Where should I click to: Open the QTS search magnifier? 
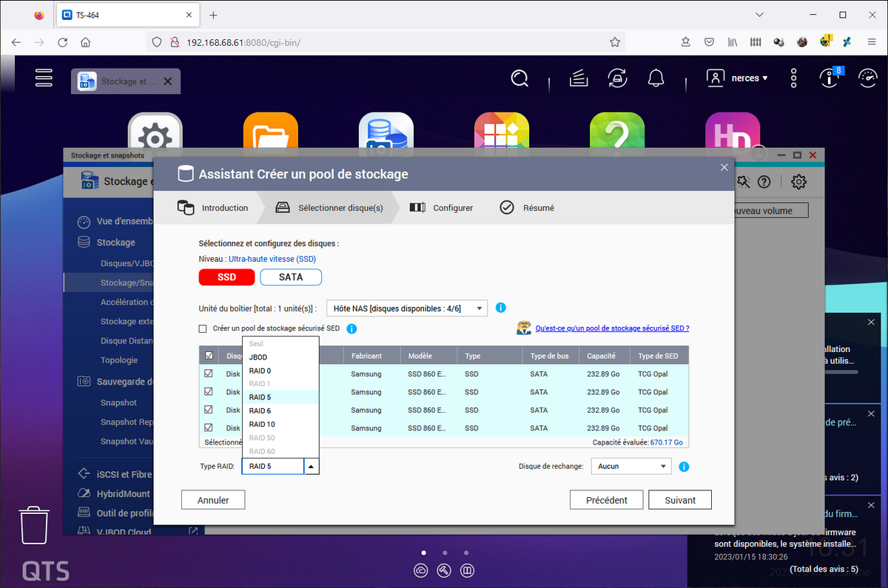point(520,78)
